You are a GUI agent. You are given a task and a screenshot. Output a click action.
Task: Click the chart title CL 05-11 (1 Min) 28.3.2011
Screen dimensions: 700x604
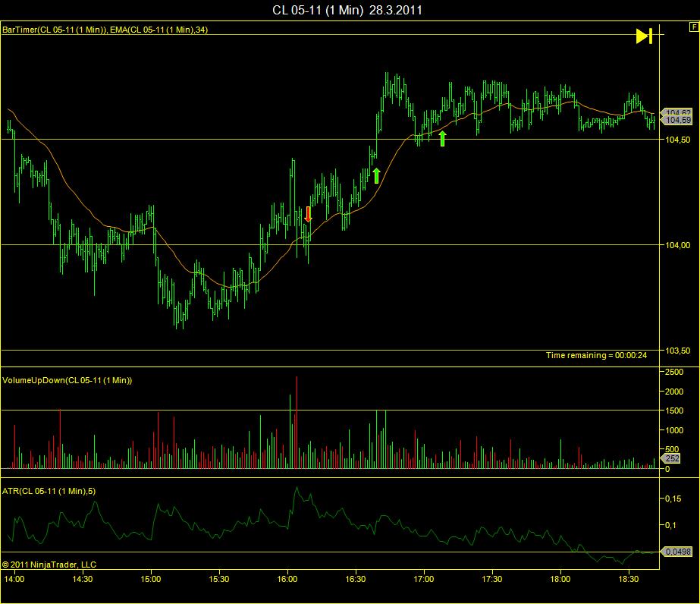(x=347, y=11)
